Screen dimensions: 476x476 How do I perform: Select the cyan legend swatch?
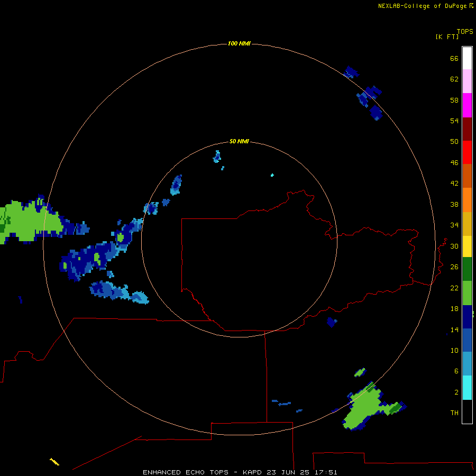[x=467, y=388]
